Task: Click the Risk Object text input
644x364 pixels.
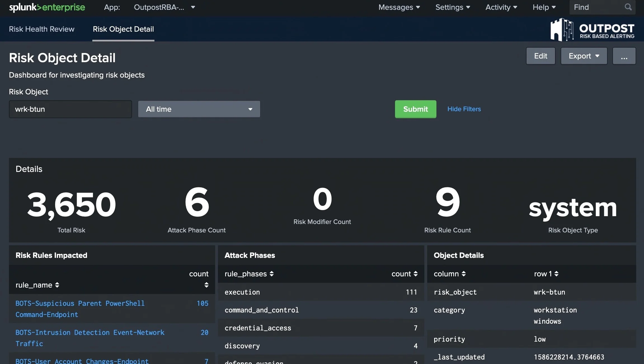Action: (x=70, y=109)
